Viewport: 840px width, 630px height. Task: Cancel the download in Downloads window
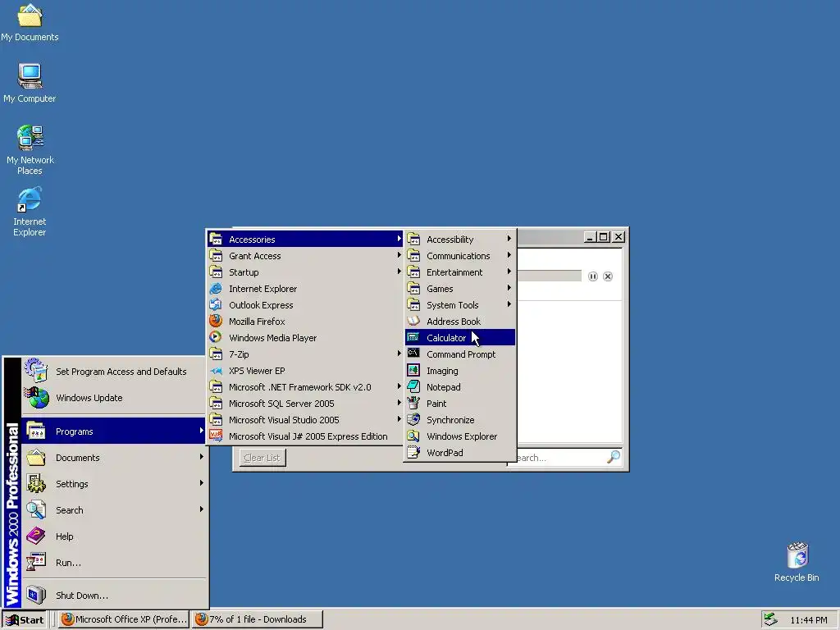click(608, 276)
